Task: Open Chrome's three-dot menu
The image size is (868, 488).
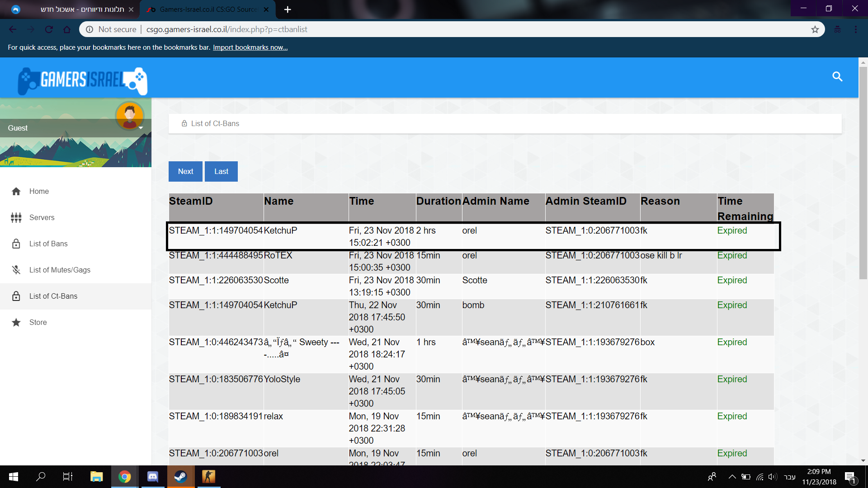Action: coord(855,29)
